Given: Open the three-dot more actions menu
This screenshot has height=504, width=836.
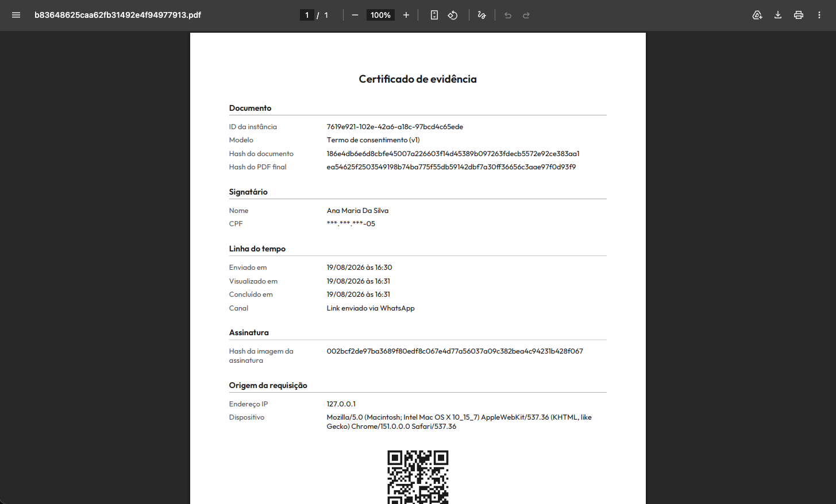Looking at the screenshot, I should tap(819, 15).
